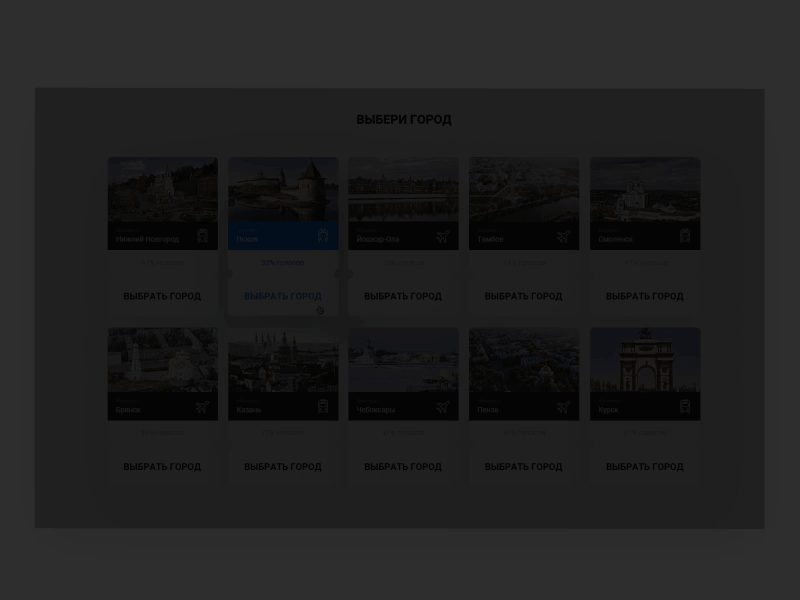Pick ВЫБРАТЬ ГОРОД for Казань
Viewport: 800px width, 600px height.
pyautogui.click(x=283, y=467)
